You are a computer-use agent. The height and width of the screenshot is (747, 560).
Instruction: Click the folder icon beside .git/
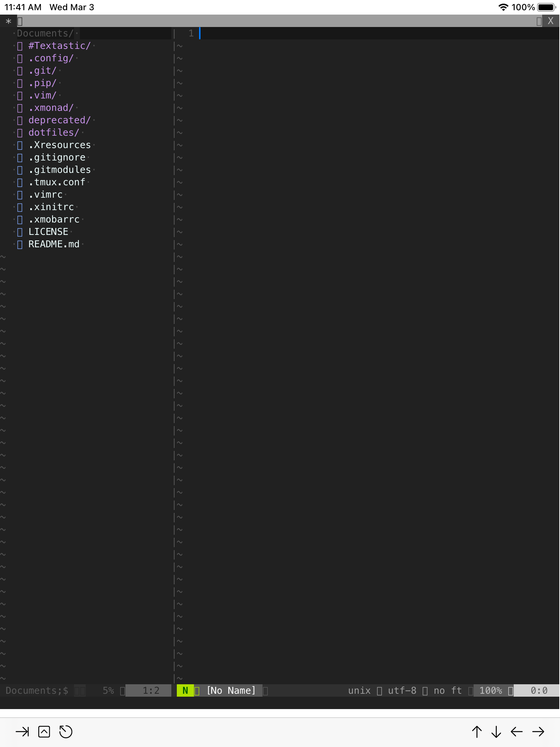pyautogui.click(x=20, y=70)
